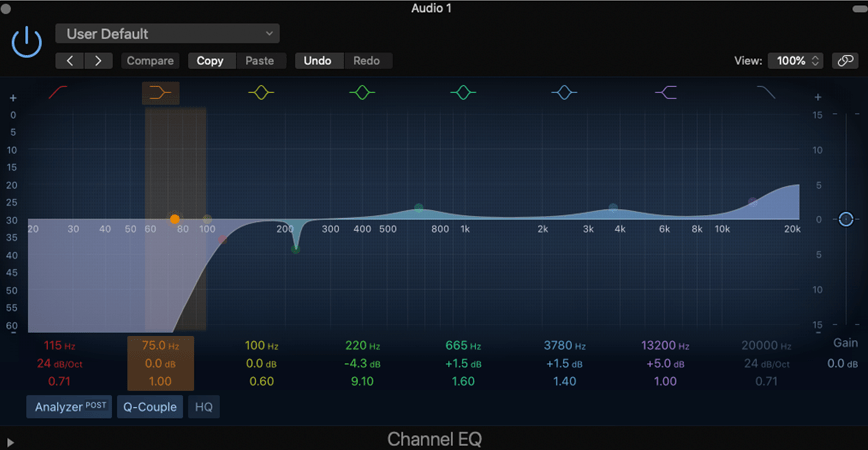Click the 9.10 Q value

coord(362,381)
